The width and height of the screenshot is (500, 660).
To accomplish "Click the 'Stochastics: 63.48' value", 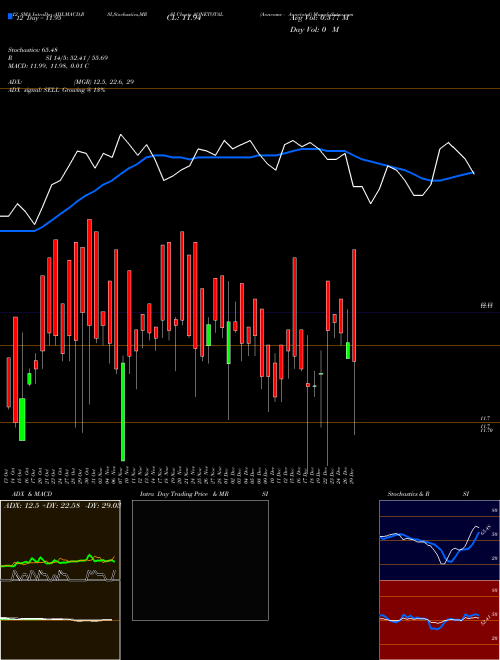I will [33, 50].
